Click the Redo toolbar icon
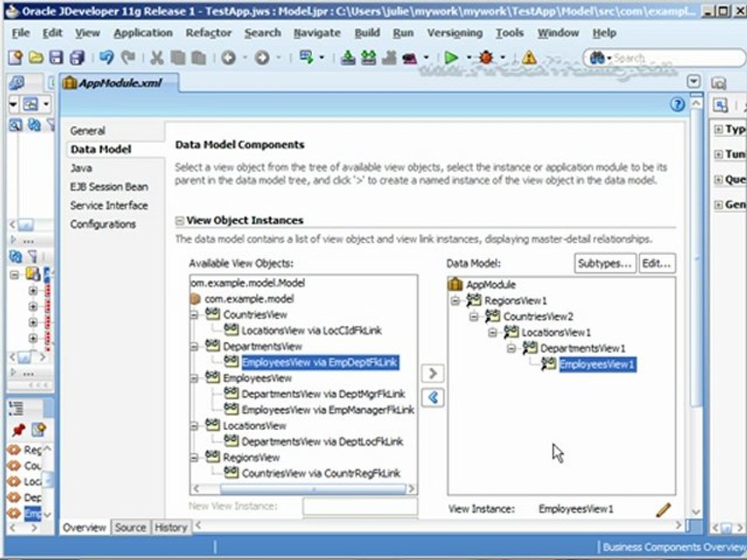The height and width of the screenshot is (560, 747). (x=127, y=58)
